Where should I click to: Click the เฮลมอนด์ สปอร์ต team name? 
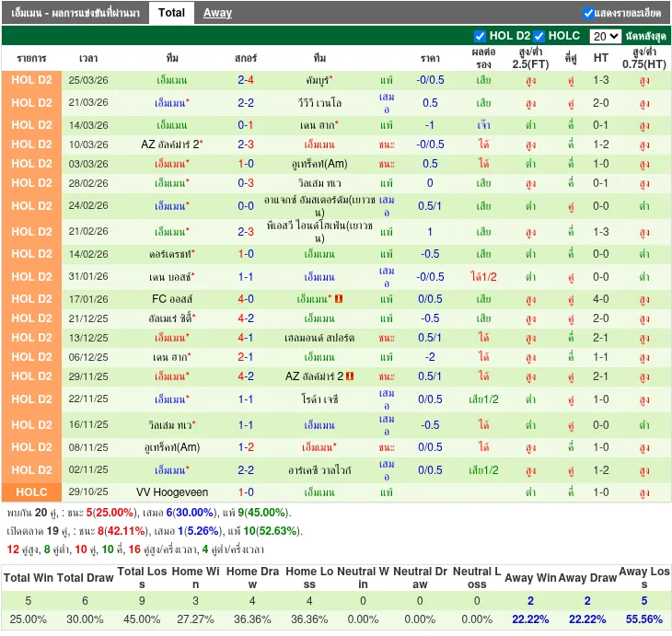(319, 338)
